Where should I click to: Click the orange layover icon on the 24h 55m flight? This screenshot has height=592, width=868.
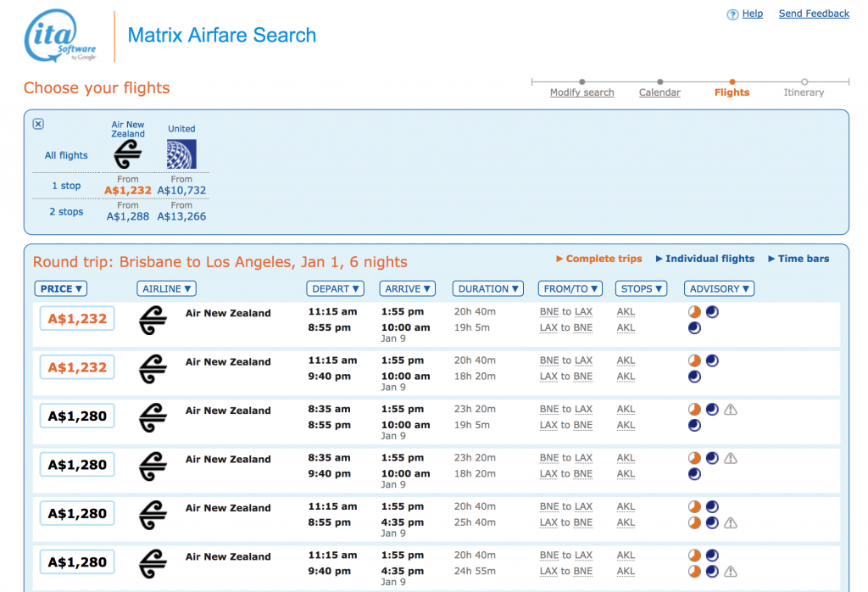coord(695,572)
